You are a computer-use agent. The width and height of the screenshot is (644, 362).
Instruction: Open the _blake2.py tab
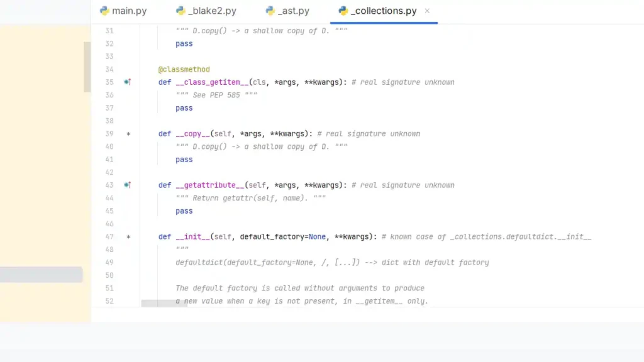pos(206,11)
